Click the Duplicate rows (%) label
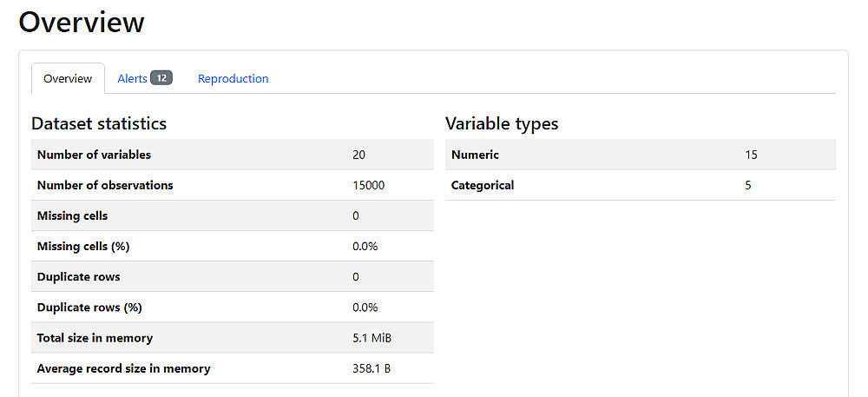 (89, 307)
